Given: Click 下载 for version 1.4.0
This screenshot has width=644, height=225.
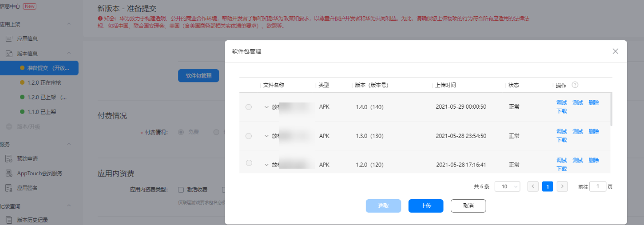Looking at the screenshot, I should (562, 111).
